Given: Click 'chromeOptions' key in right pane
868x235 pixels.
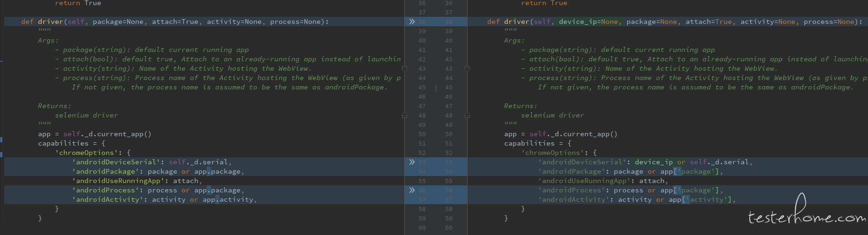Looking at the screenshot, I should tap(553, 153).
